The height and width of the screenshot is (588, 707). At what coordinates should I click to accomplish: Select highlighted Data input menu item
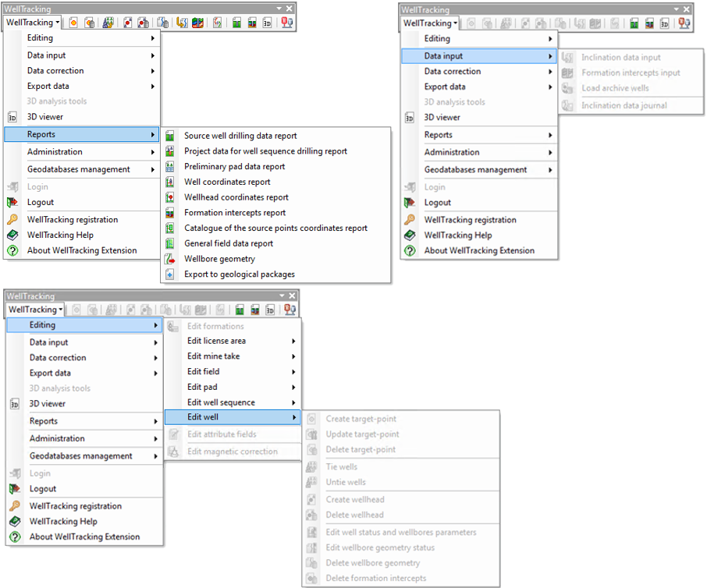click(x=479, y=56)
